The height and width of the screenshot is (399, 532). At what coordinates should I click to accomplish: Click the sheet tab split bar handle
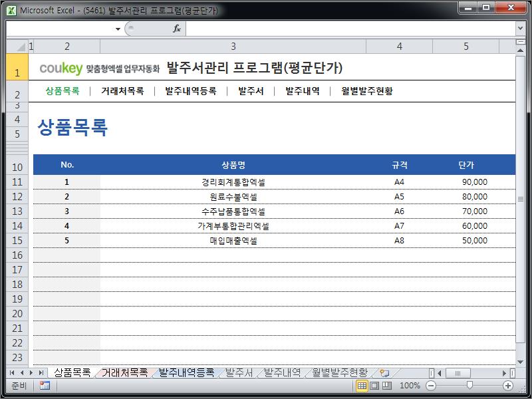point(431,373)
